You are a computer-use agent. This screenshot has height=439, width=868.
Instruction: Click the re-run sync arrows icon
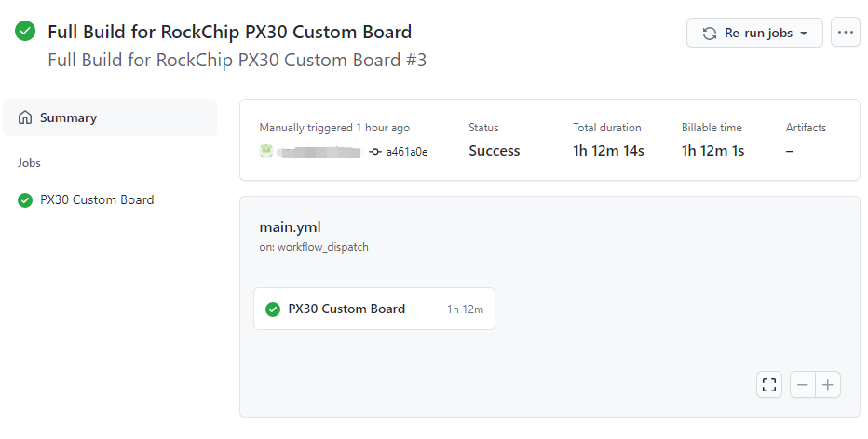click(x=709, y=34)
